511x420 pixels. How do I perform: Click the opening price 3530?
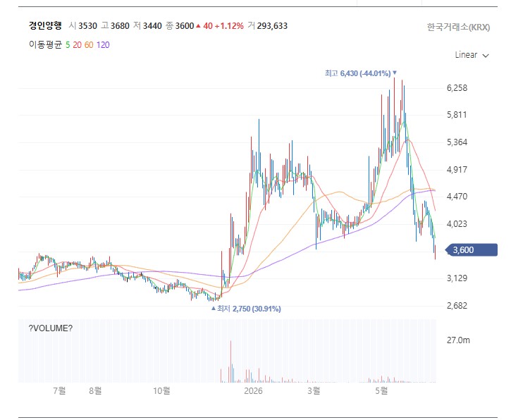coord(87,26)
